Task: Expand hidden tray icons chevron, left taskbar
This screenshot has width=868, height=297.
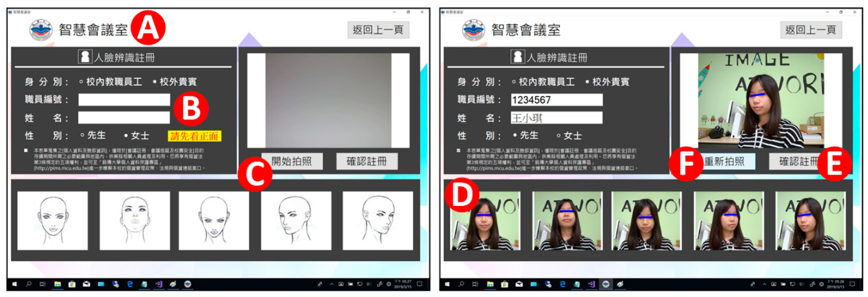Action: (331, 284)
